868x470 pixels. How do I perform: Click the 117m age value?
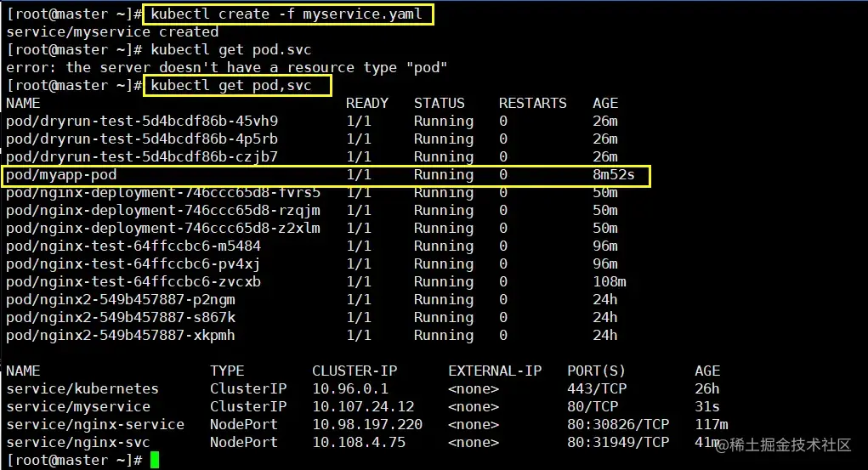click(712, 425)
